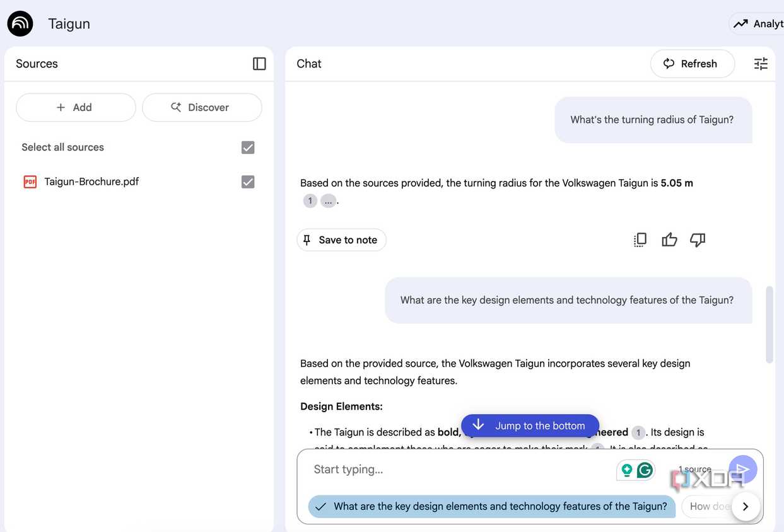Collapse the Sources panel icon

(x=259, y=64)
